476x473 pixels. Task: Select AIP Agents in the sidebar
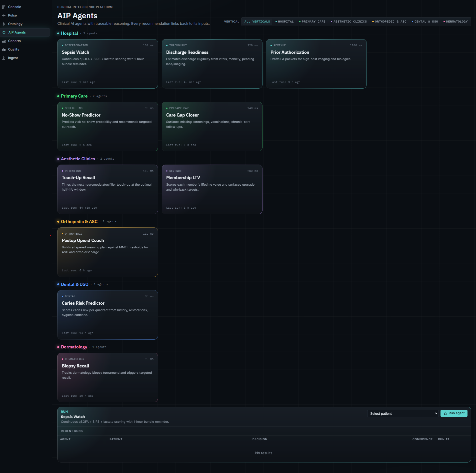(x=25, y=33)
